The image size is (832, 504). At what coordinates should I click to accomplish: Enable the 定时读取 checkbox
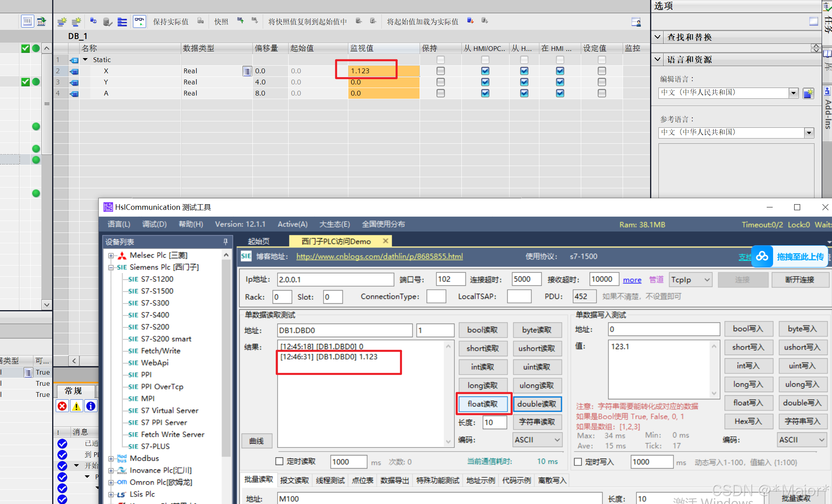click(279, 461)
